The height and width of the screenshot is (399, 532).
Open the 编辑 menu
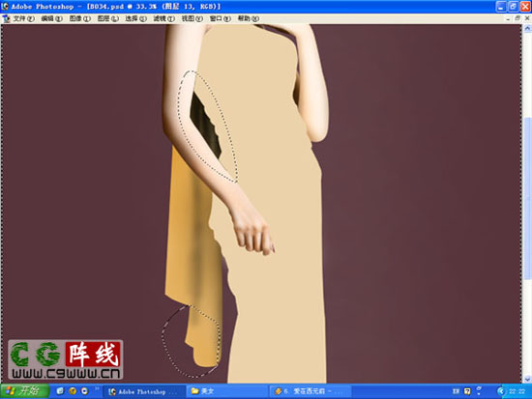tap(52, 18)
